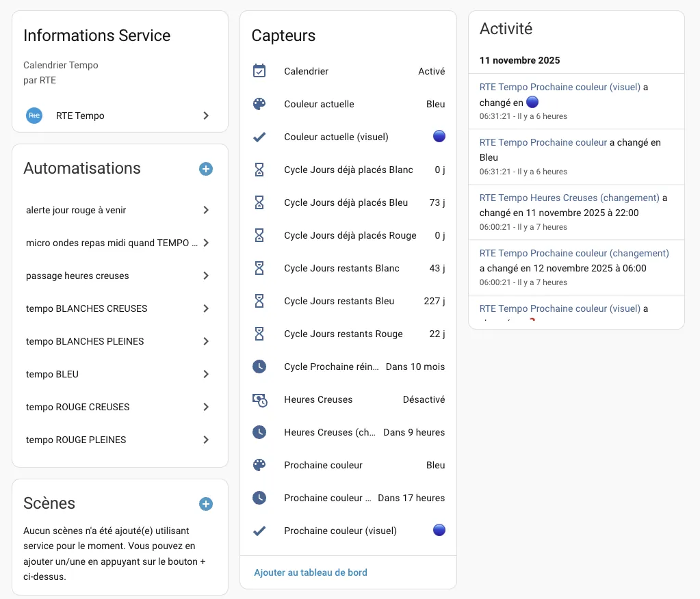Click clock icon for Cycle Prochaine réinitialisation
This screenshot has width=700, height=599.
(259, 367)
